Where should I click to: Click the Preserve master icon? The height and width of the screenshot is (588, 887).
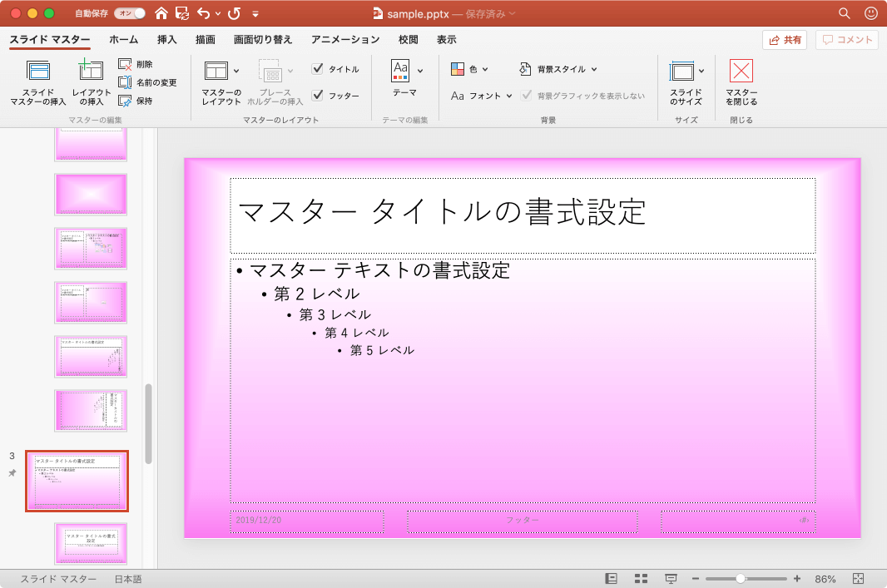click(125, 101)
